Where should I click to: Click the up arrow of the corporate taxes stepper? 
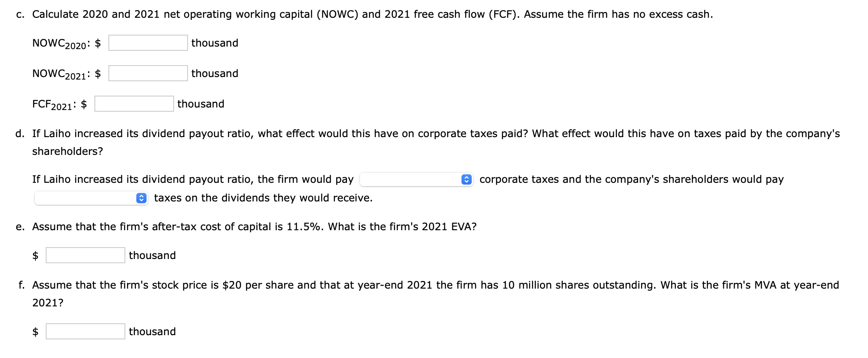(466, 177)
